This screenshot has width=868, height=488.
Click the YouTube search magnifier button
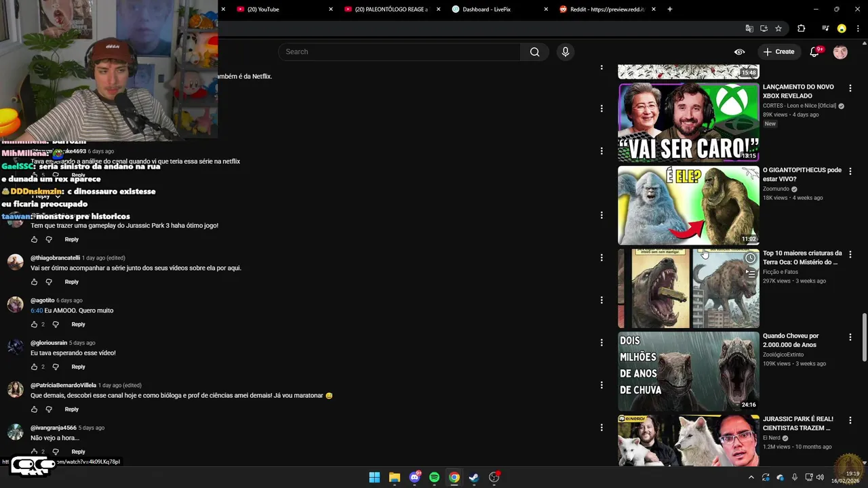coord(534,52)
